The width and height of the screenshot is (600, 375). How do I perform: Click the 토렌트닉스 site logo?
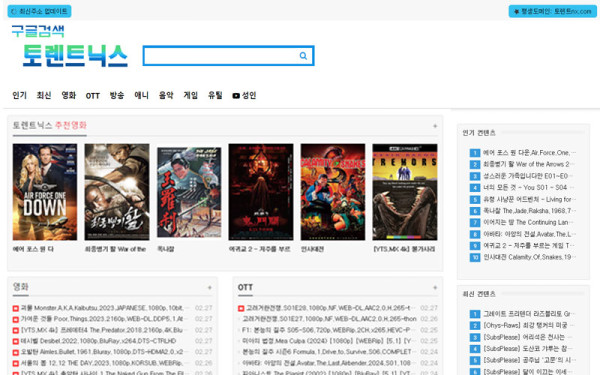click(x=75, y=55)
